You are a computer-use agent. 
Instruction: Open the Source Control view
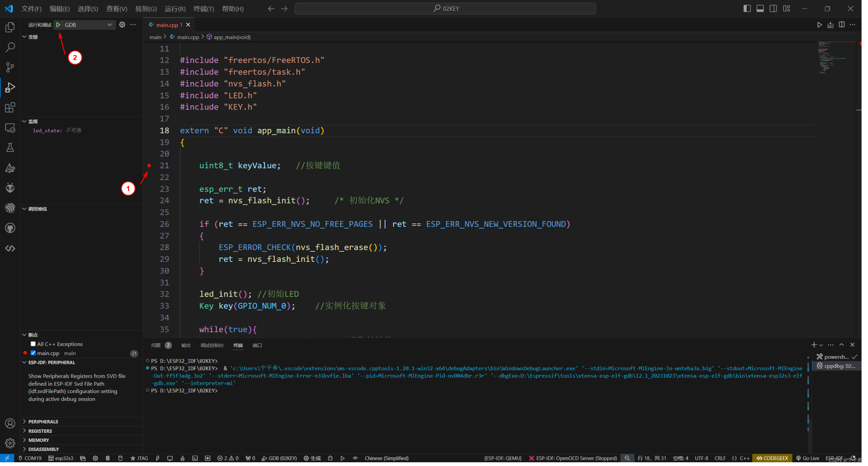10,67
